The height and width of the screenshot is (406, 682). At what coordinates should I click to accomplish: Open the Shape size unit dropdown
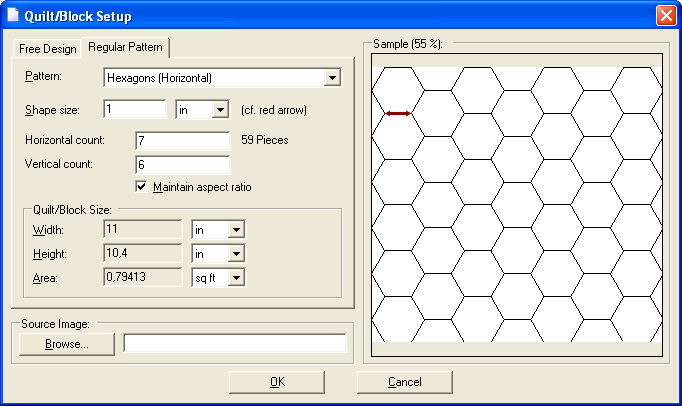[202, 110]
